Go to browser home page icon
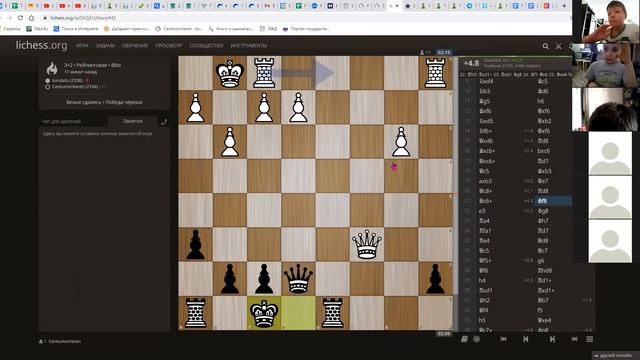This screenshot has width=640, height=360. point(31,18)
